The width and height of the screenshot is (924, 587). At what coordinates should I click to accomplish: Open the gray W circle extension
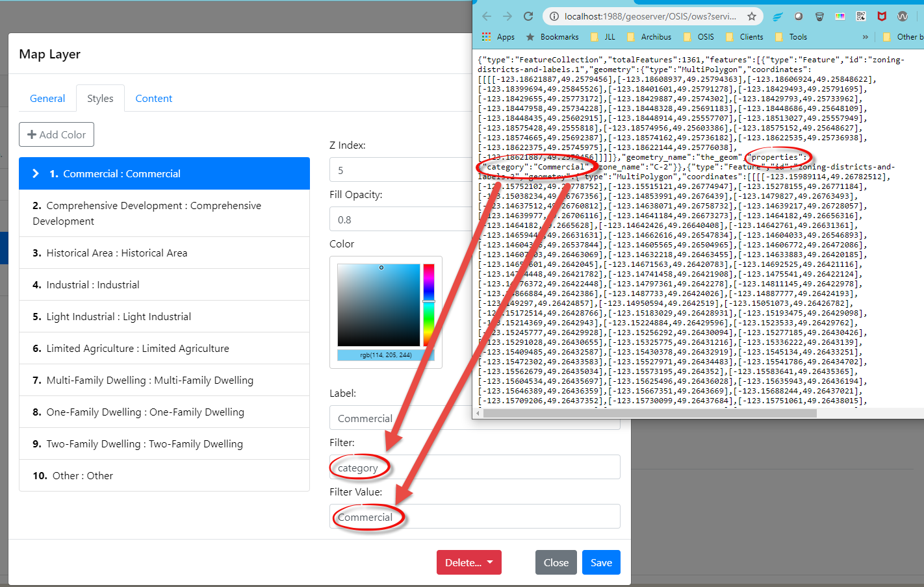pos(903,16)
